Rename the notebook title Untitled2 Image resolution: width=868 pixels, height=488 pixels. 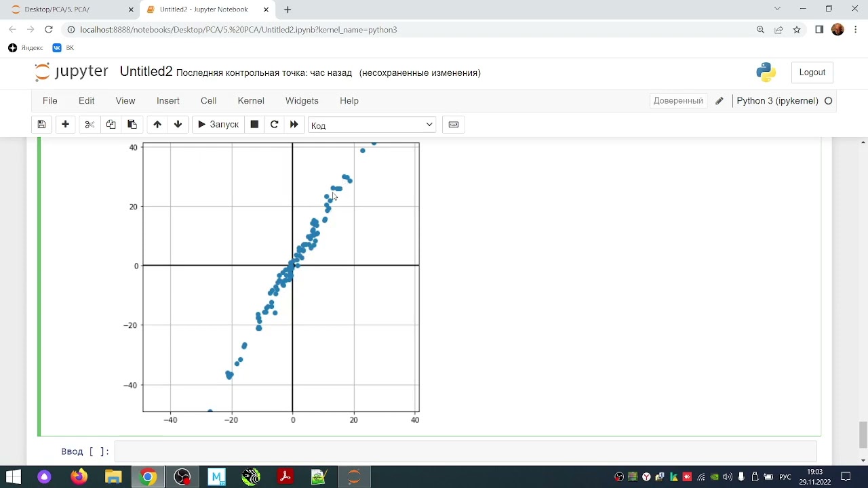[x=146, y=72]
